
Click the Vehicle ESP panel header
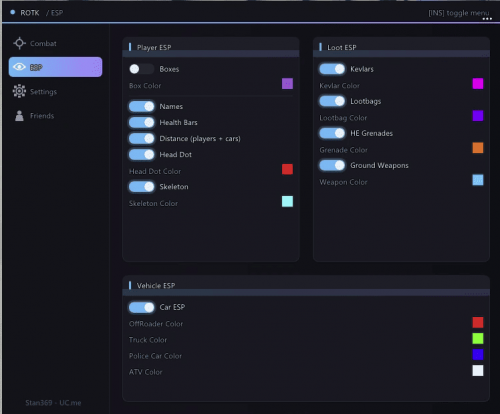click(x=306, y=286)
